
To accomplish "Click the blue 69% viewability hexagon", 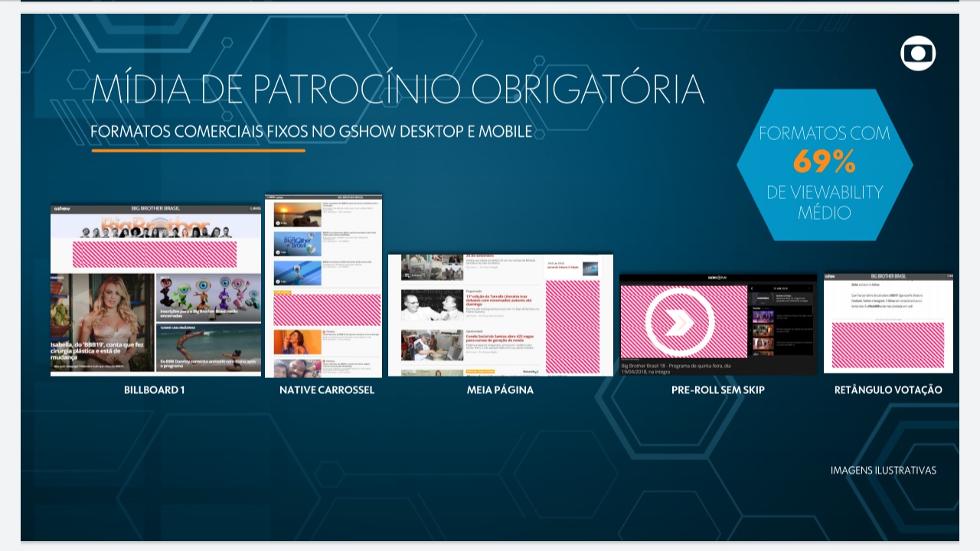I will 824,165.
